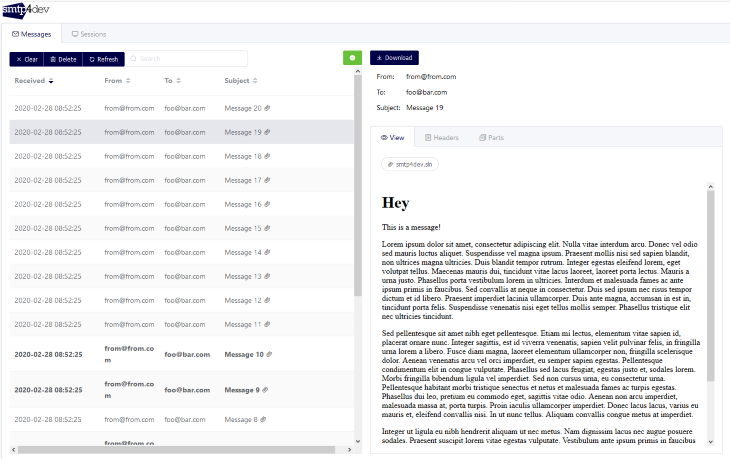Click the 'Hey' heading in message body

coord(396,203)
